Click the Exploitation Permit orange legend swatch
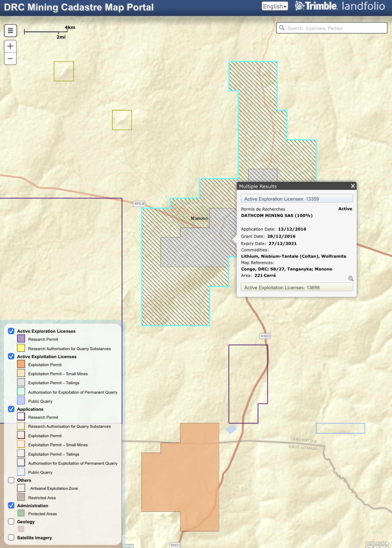 (21, 364)
